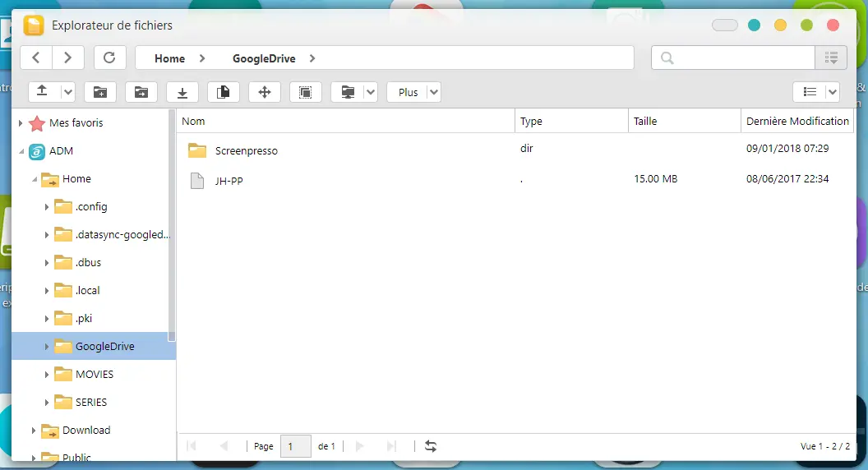Click the Screenpresso folder icon
Image resolution: width=868 pixels, height=470 pixels.
197,150
